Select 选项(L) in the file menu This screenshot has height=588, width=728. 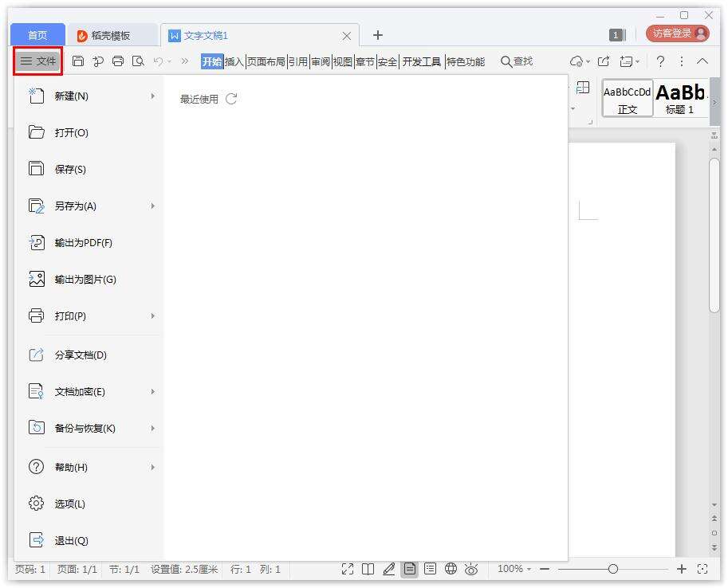[89, 504]
